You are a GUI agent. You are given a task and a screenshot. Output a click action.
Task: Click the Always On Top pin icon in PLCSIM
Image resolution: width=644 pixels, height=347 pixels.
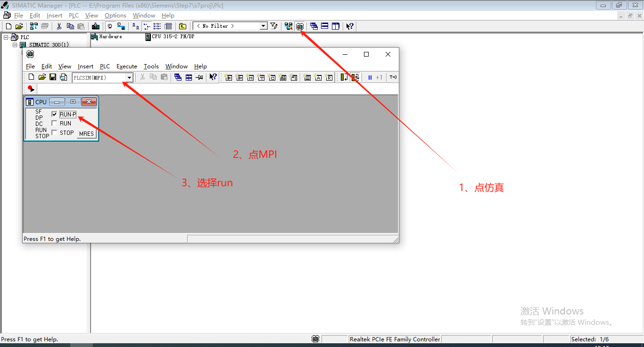click(x=199, y=77)
